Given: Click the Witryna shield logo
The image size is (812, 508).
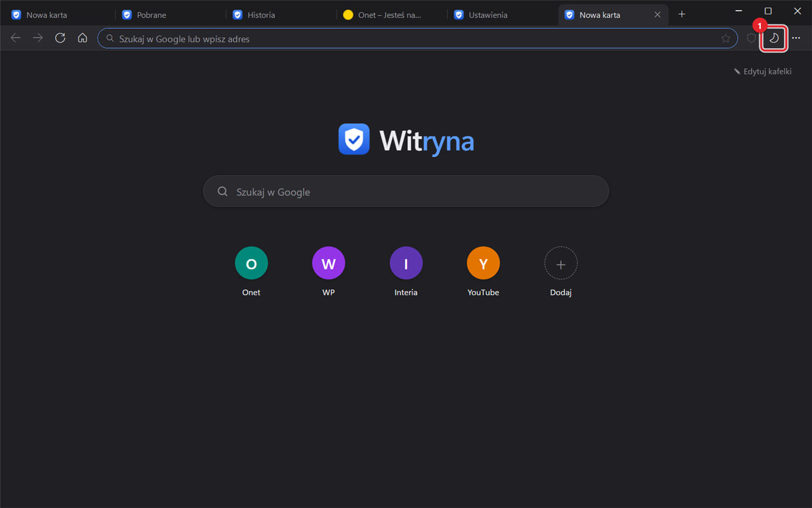Looking at the screenshot, I should point(354,139).
